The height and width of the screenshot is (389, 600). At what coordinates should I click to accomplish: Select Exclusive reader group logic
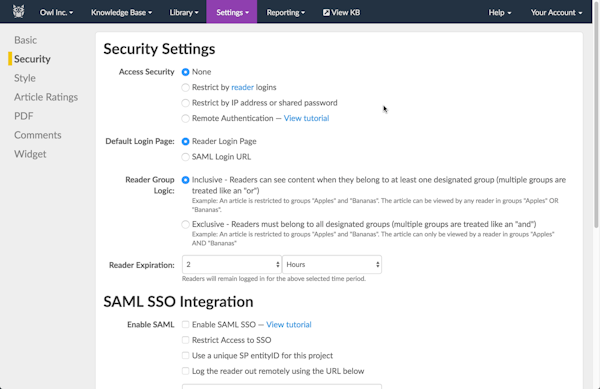[x=186, y=224]
